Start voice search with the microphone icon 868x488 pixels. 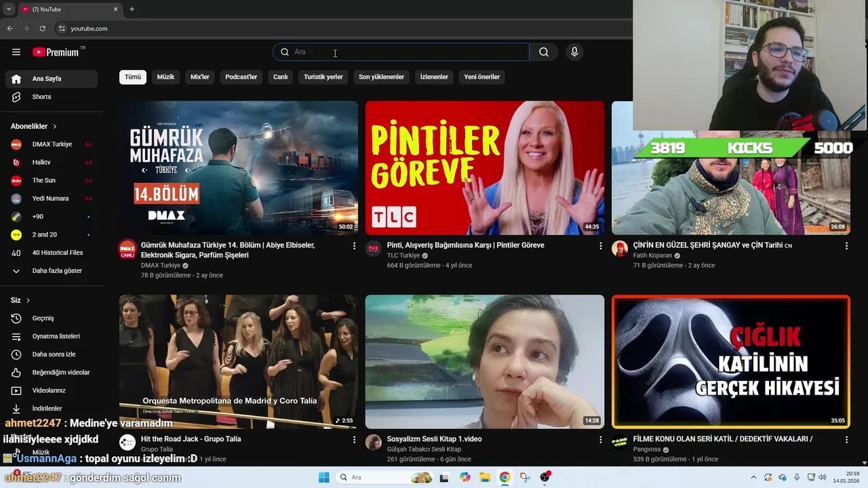574,52
